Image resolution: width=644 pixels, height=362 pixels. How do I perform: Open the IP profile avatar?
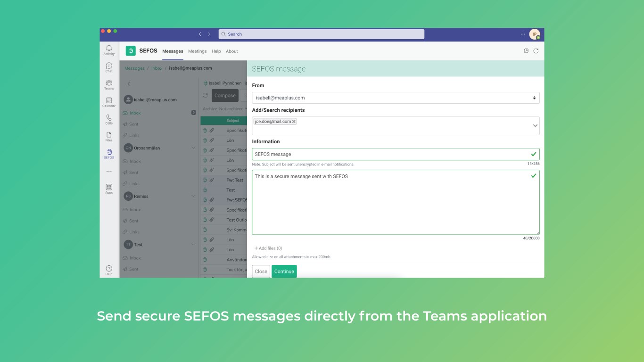535,34
